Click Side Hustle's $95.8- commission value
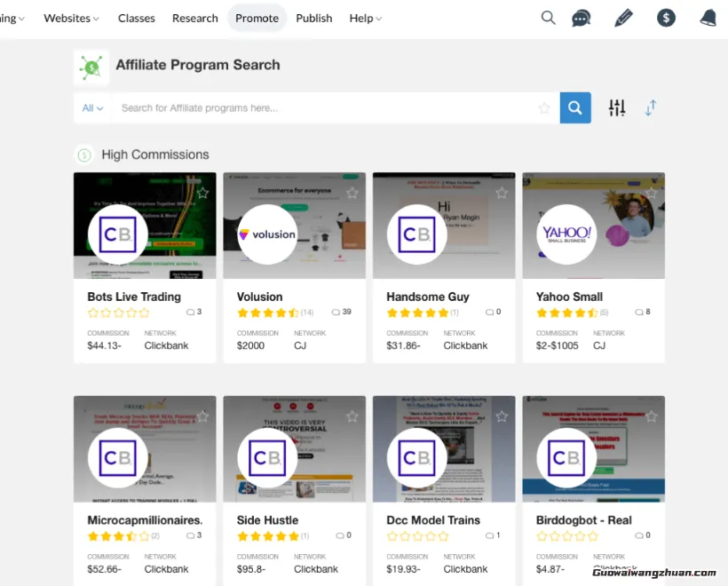The height and width of the screenshot is (586, 728). (x=251, y=569)
